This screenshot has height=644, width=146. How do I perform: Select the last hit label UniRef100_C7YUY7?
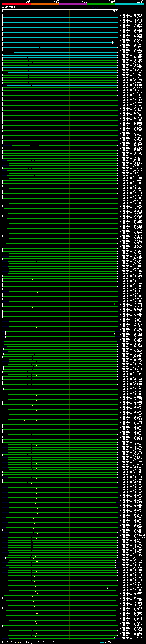pos(131,638)
